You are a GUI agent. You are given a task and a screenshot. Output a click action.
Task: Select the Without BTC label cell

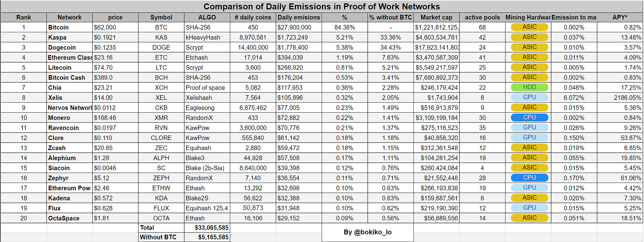[161, 237]
